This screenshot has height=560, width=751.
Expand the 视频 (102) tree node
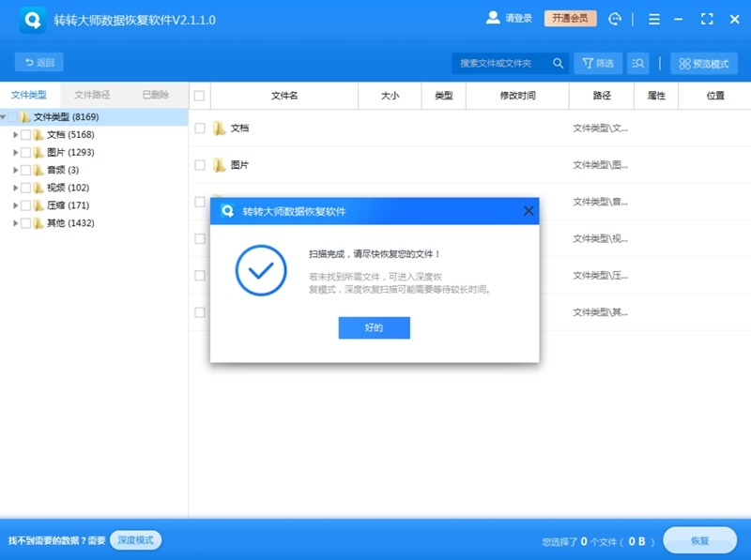[15, 188]
